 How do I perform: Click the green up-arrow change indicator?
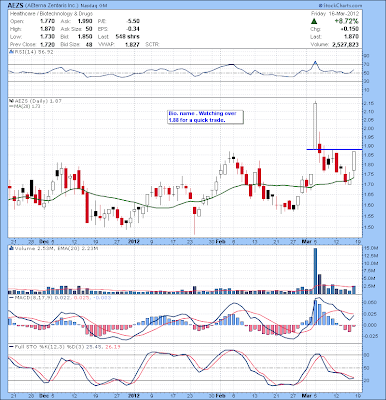pos(314,21)
